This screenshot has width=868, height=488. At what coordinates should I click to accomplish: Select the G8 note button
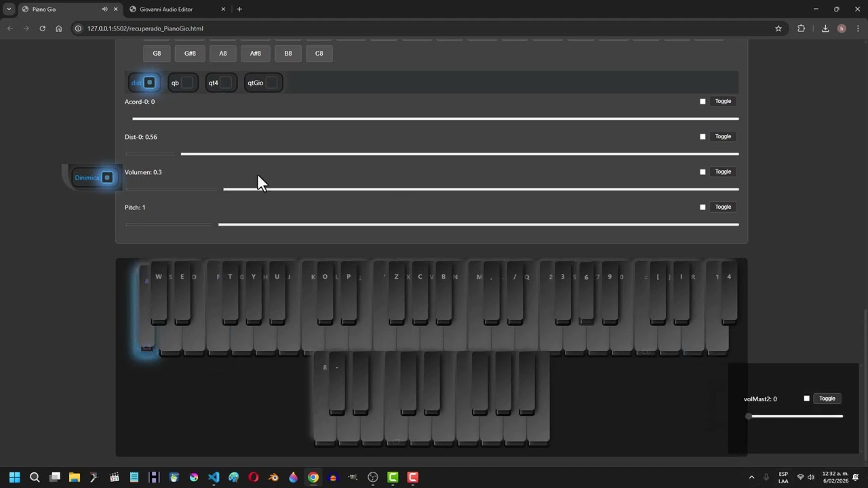tap(157, 54)
